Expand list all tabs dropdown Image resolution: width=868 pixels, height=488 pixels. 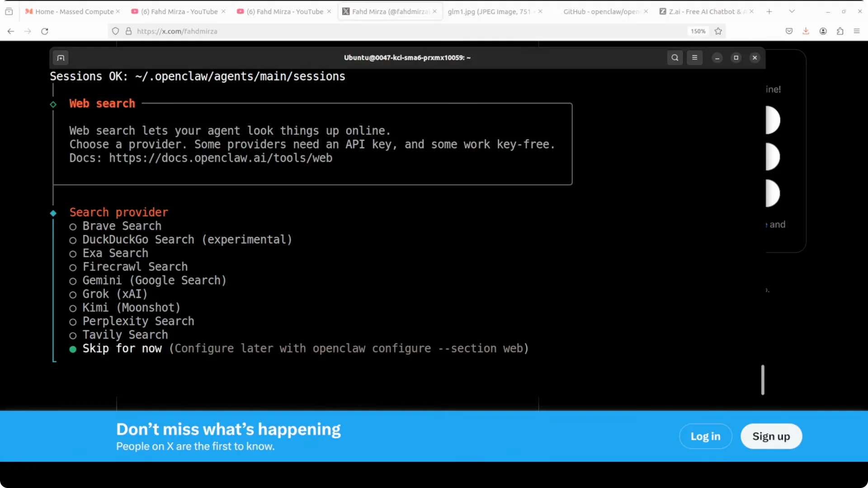click(792, 11)
